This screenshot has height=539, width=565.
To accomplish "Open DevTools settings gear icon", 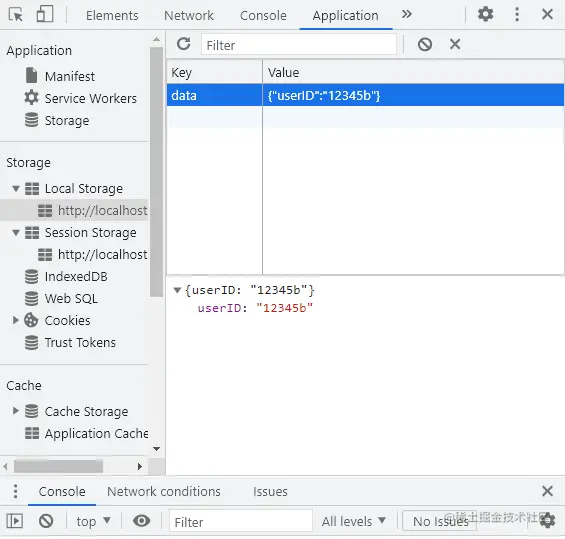I will tap(485, 14).
